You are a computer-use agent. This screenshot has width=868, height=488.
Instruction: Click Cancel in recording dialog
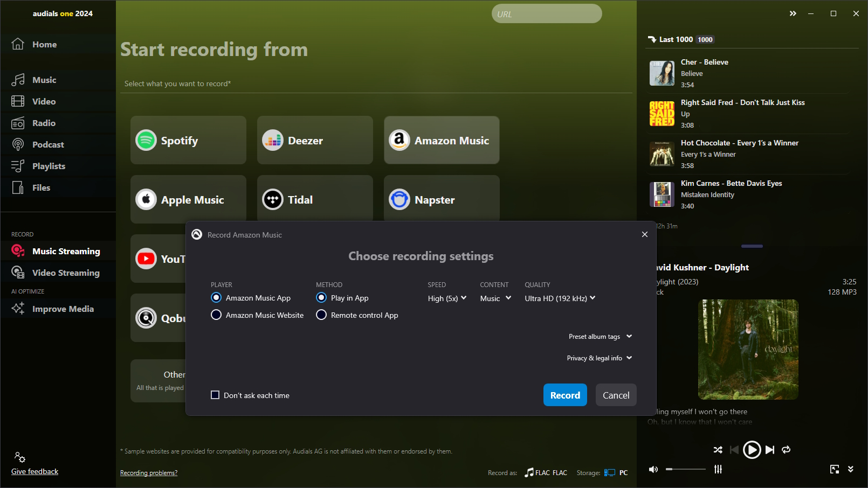616,395
